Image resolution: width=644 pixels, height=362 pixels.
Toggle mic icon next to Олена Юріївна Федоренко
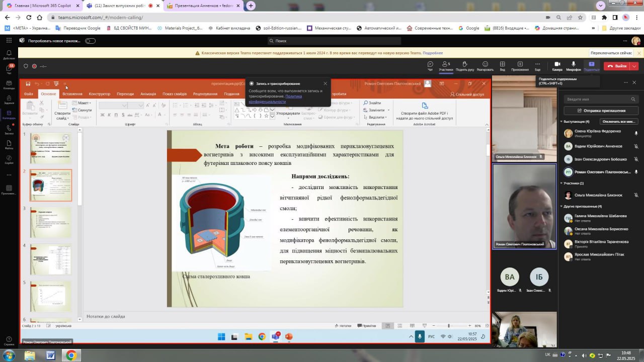[x=636, y=133]
